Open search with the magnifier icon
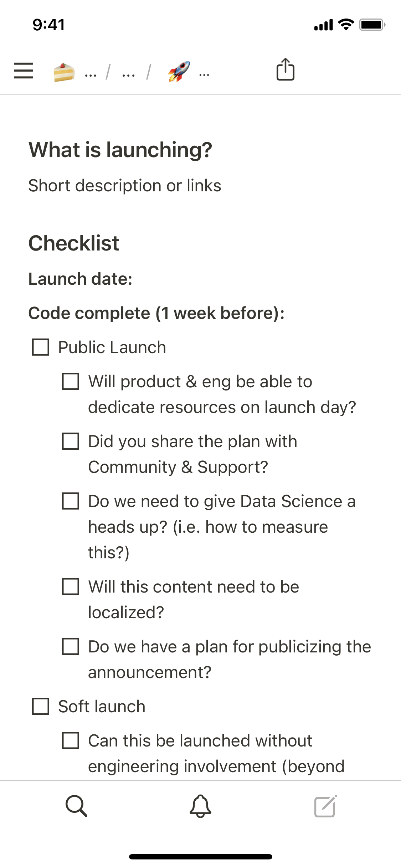 pyautogui.click(x=76, y=806)
